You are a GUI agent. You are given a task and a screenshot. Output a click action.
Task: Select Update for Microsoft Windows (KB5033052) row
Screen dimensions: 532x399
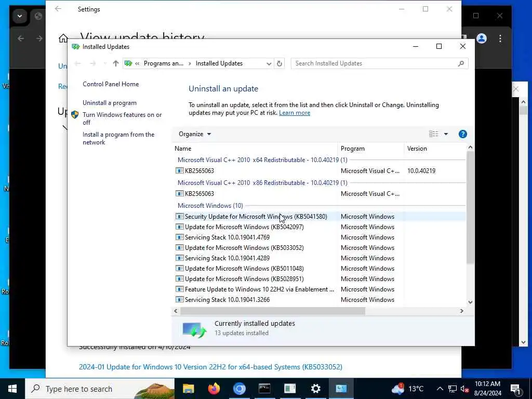(x=320, y=248)
